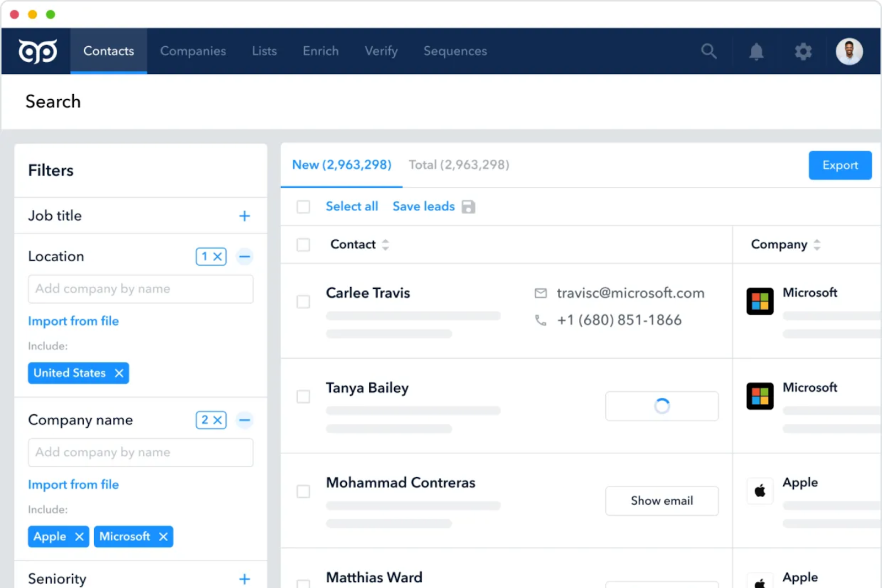Click Microsoft company name in Carlee Travis row
The image size is (882, 588).
coord(810,293)
